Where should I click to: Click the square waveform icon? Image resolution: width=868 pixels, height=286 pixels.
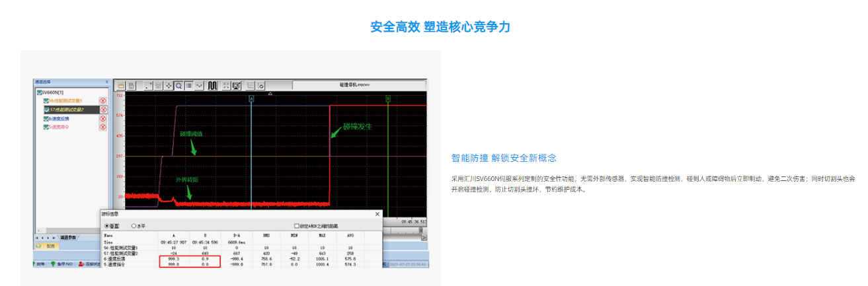pos(212,86)
